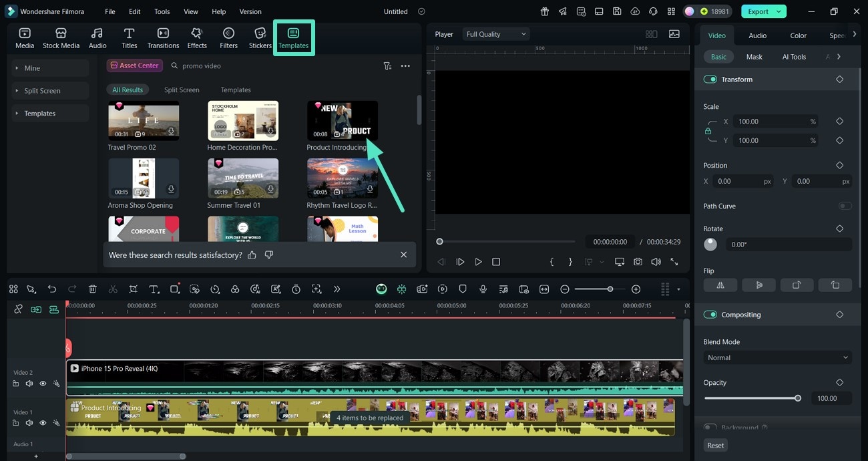The image size is (868, 461).
Task: Lock the Video 1 track
Action: point(15,423)
